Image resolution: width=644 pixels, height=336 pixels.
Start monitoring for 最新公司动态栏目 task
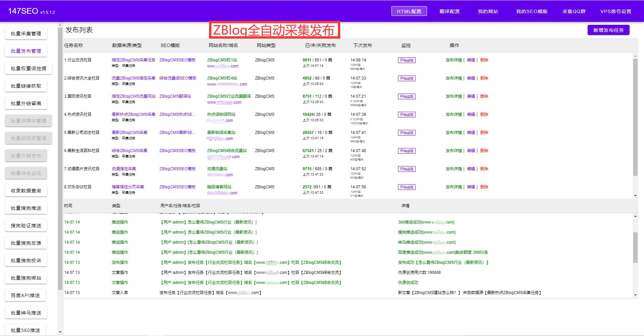point(406,133)
